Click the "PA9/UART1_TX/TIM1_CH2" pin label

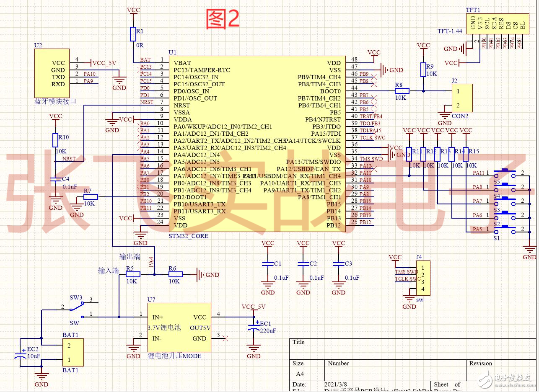pos(302,190)
